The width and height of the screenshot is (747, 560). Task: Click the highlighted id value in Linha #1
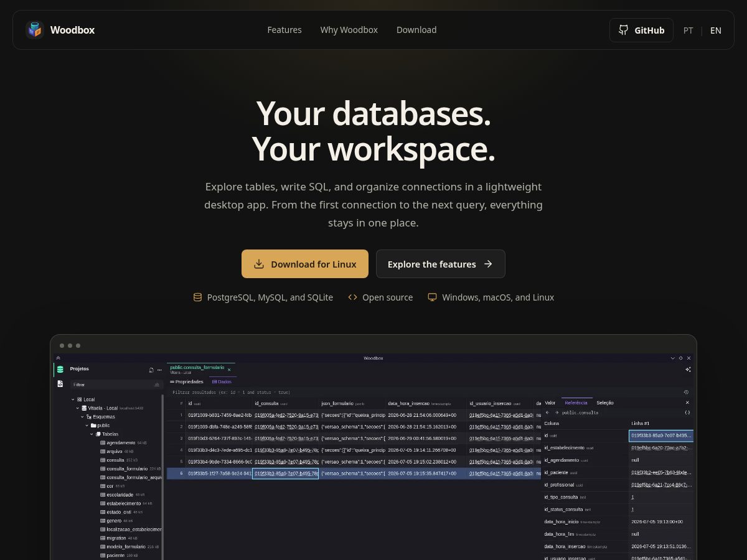pyautogui.click(x=661, y=436)
